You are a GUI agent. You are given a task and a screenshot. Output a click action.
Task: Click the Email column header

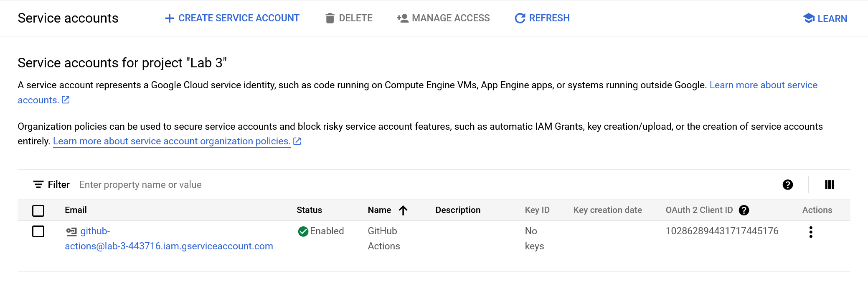[76, 210]
